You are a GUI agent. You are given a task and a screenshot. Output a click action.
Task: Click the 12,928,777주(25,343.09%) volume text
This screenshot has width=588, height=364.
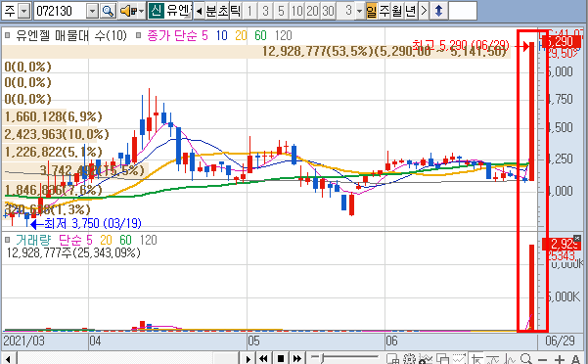pos(73,252)
